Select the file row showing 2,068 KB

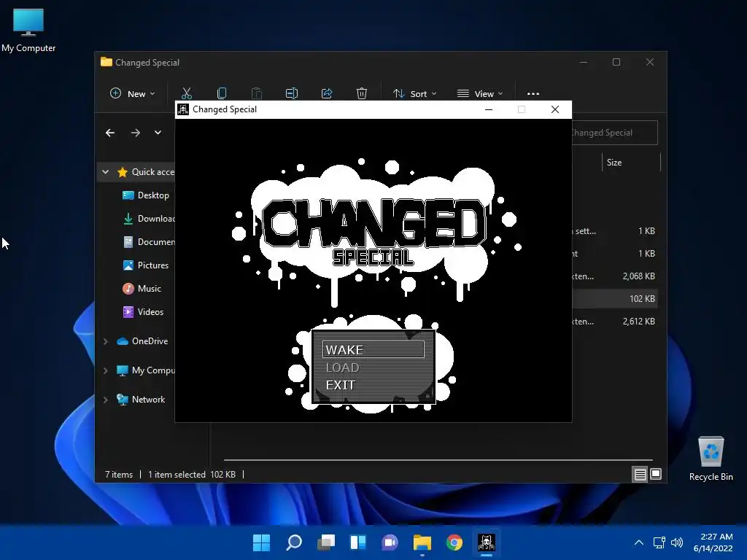coord(614,276)
